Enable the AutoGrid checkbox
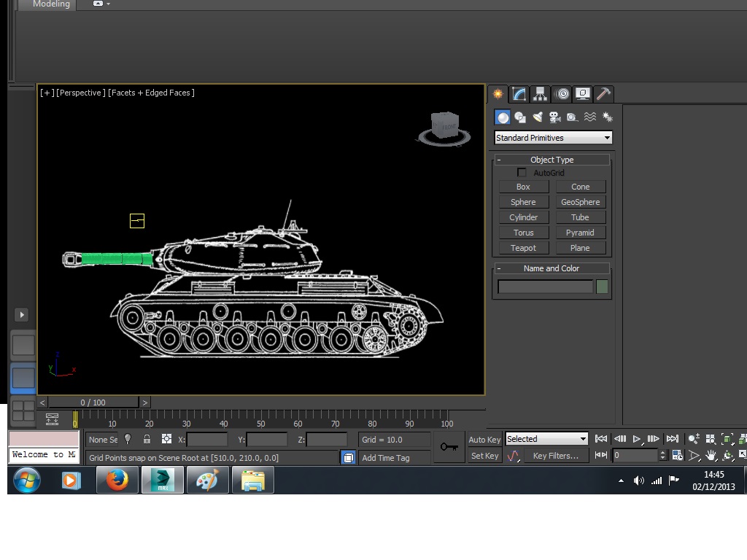 pyautogui.click(x=522, y=172)
